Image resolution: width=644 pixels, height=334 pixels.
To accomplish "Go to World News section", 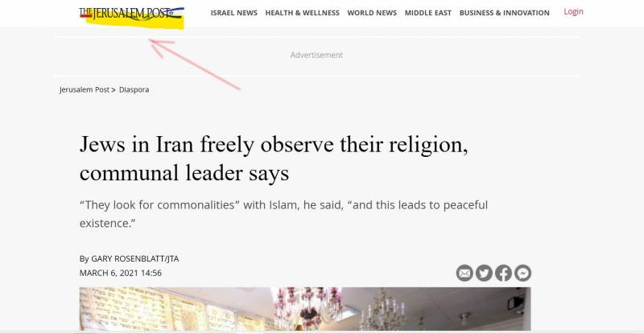I will [372, 13].
